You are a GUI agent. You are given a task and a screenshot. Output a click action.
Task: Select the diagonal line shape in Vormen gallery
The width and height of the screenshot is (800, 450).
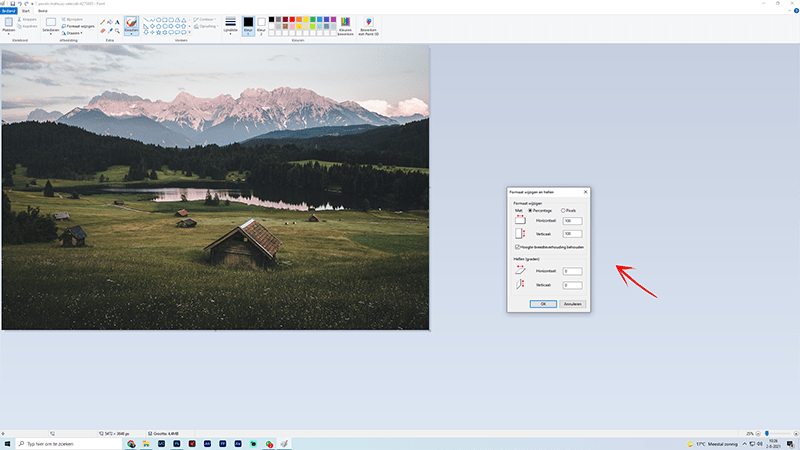point(146,19)
